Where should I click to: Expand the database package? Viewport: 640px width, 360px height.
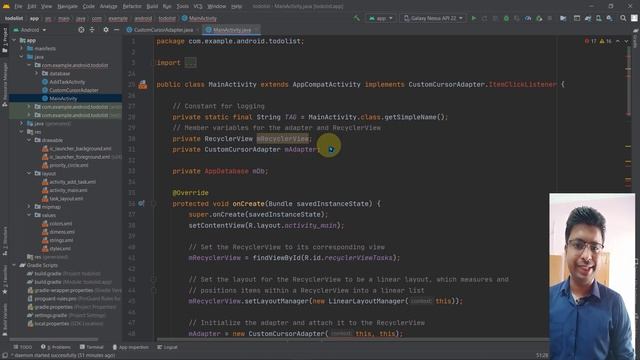[37, 73]
